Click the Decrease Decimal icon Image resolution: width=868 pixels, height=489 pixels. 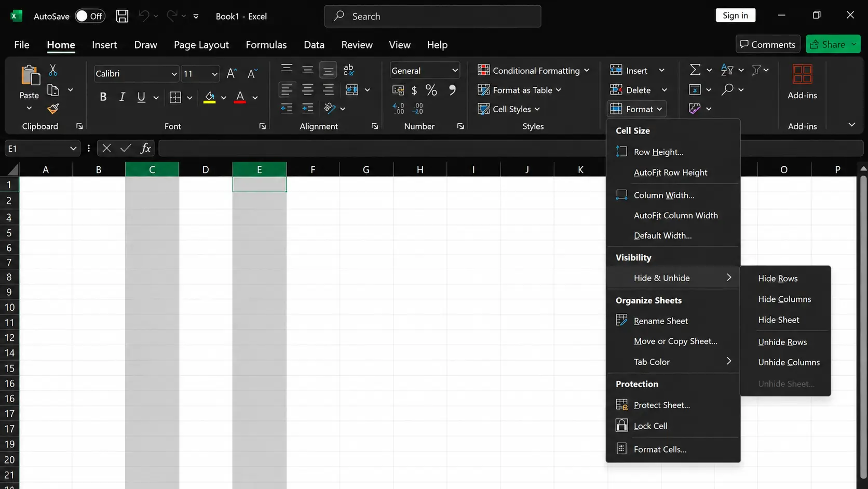(418, 108)
